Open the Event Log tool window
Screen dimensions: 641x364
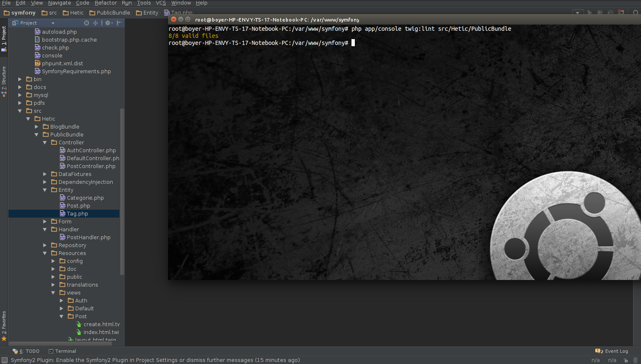[x=611, y=351]
